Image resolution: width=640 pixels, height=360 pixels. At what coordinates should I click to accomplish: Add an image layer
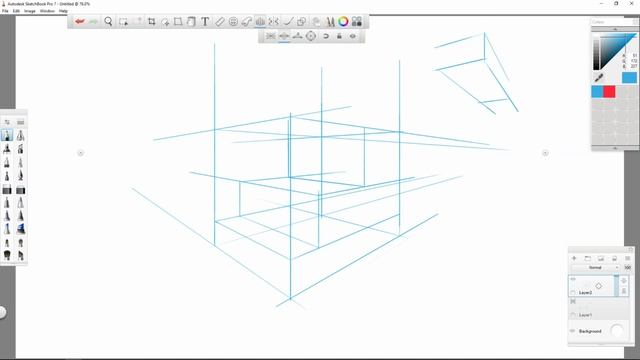601,258
